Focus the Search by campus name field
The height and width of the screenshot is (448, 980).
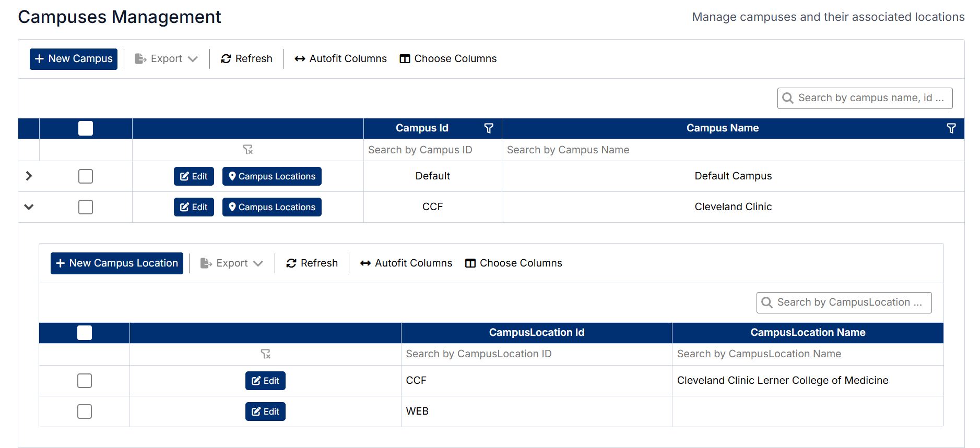pos(870,98)
